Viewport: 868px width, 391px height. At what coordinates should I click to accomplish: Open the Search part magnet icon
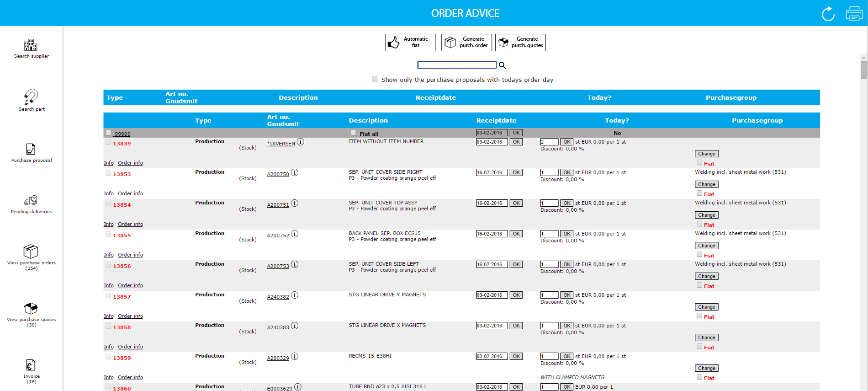click(31, 97)
